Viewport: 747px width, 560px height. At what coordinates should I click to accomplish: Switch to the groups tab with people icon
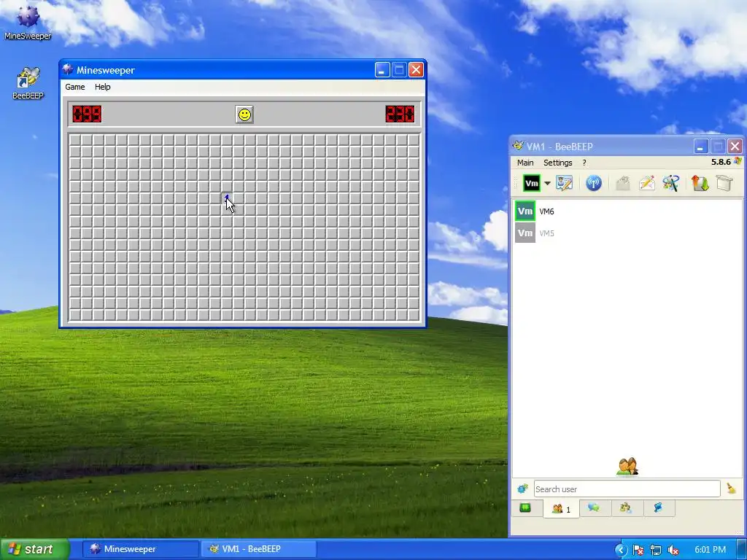coord(625,508)
